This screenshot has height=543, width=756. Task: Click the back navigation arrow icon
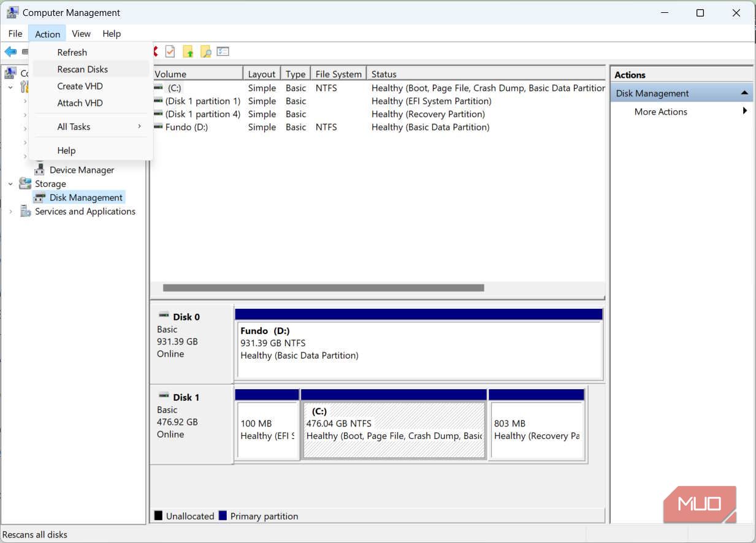[x=10, y=51]
